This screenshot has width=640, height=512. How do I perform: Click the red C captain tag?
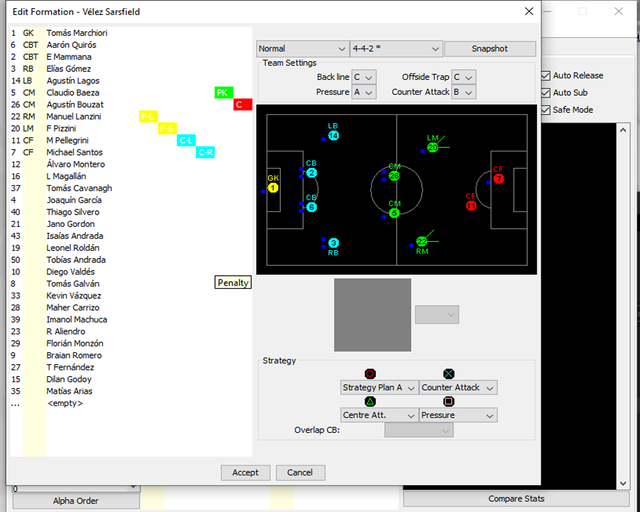pyautogui.click(x=243, y=105)
